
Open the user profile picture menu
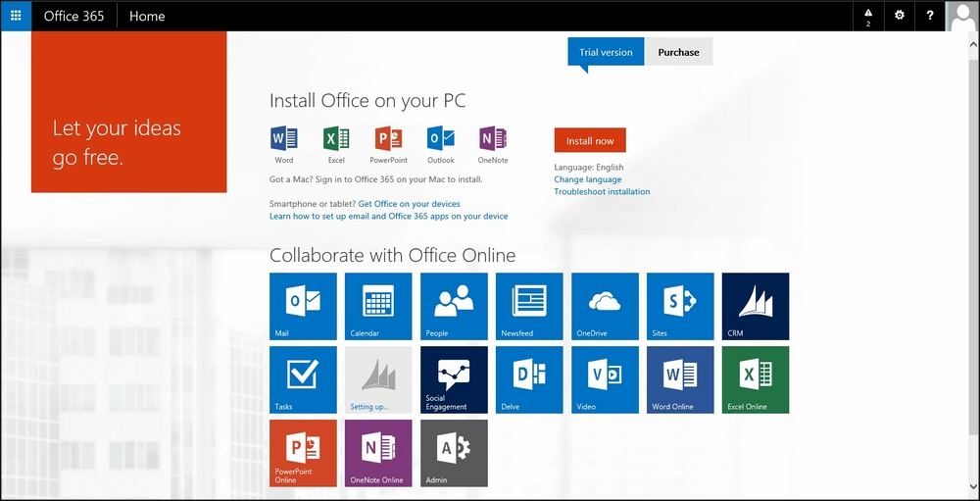(x=962, y=16)
